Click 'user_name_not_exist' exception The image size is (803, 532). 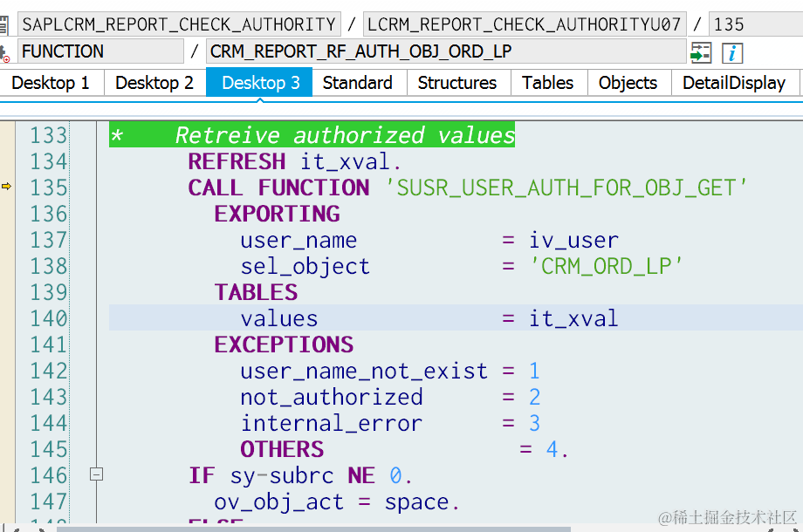click(364, 371)
